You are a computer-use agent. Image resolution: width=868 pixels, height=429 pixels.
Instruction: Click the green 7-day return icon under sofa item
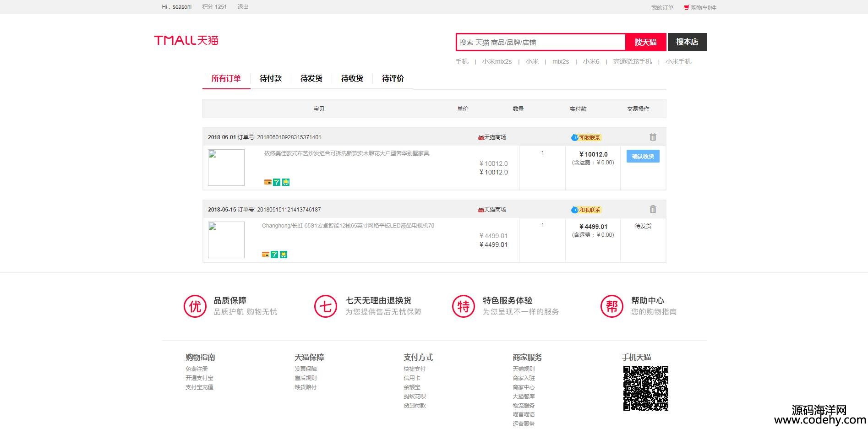277,182
